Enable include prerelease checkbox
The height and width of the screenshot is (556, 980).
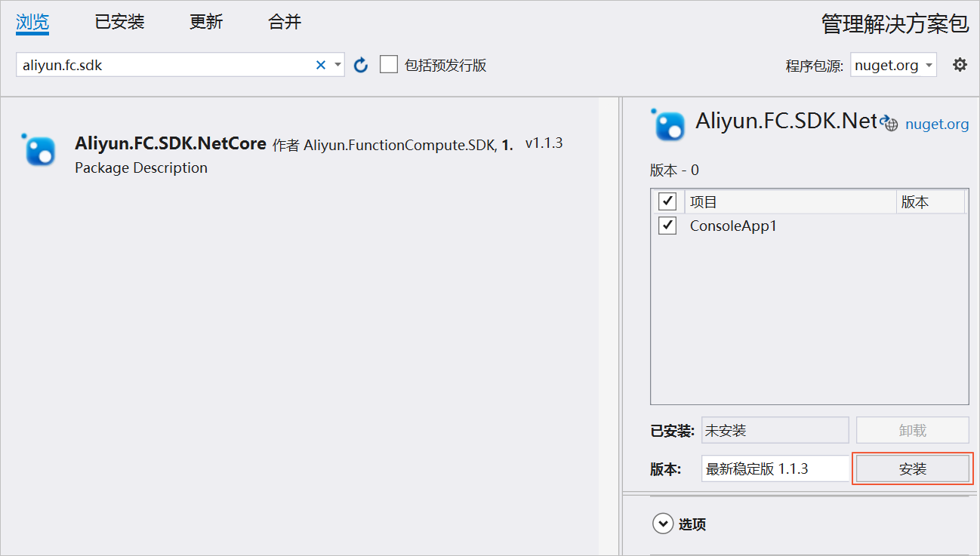[x=389, y=65]
